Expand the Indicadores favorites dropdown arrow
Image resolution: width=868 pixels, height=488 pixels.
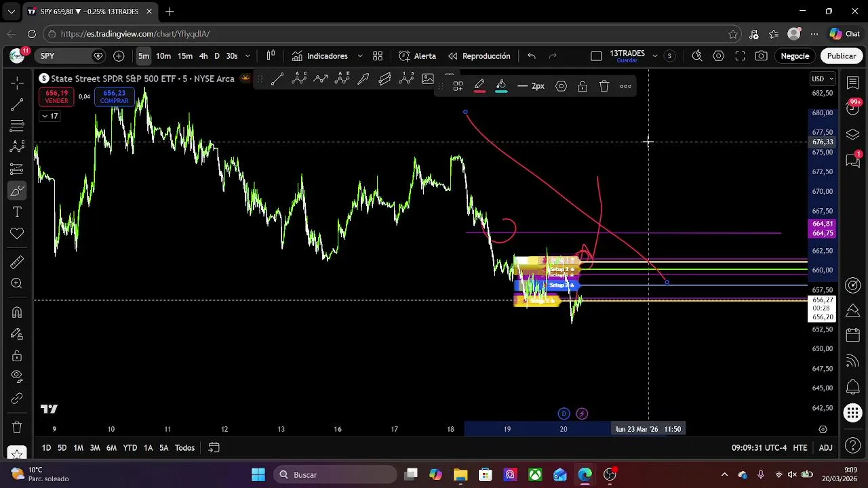pos(360,56)
